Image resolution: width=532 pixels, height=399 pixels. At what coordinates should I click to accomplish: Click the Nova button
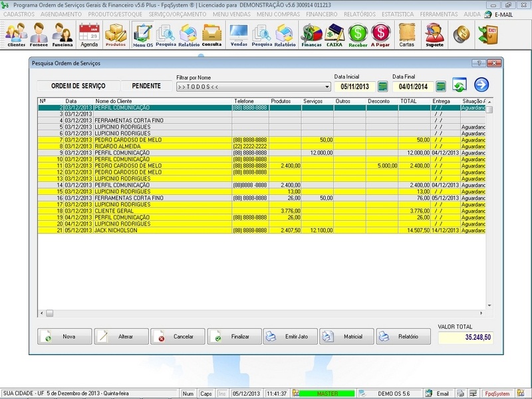[65, 336]
